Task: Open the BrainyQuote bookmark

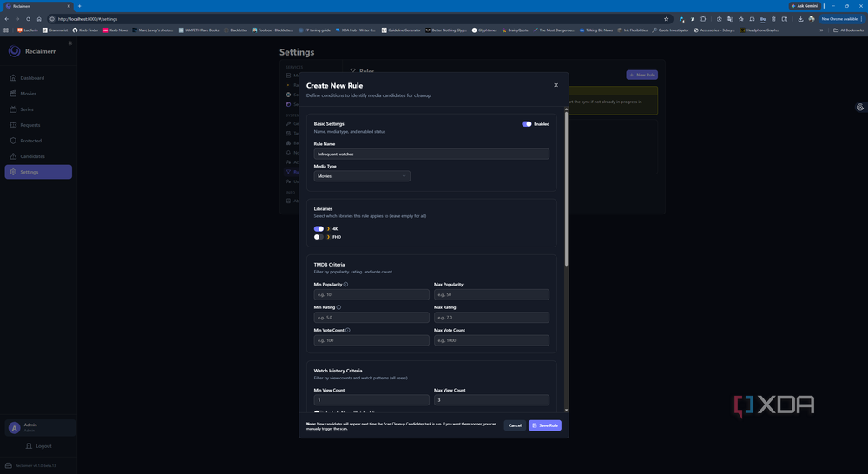Action: point(516,30)
